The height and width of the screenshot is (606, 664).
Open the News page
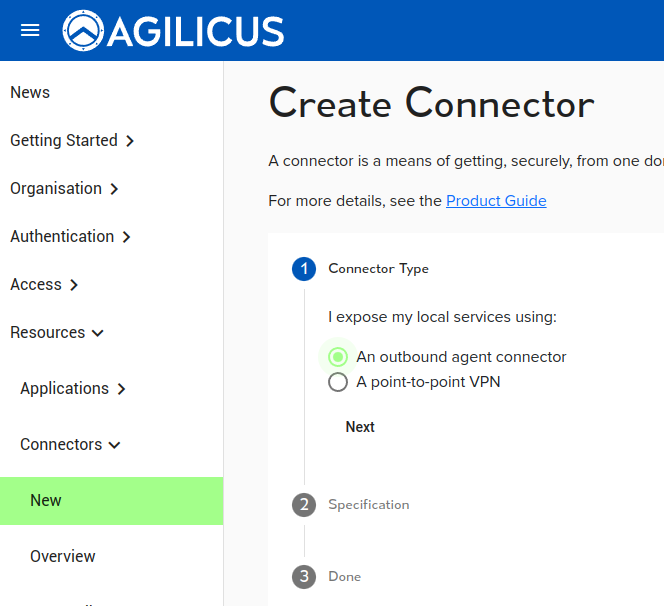coord(30,93)
